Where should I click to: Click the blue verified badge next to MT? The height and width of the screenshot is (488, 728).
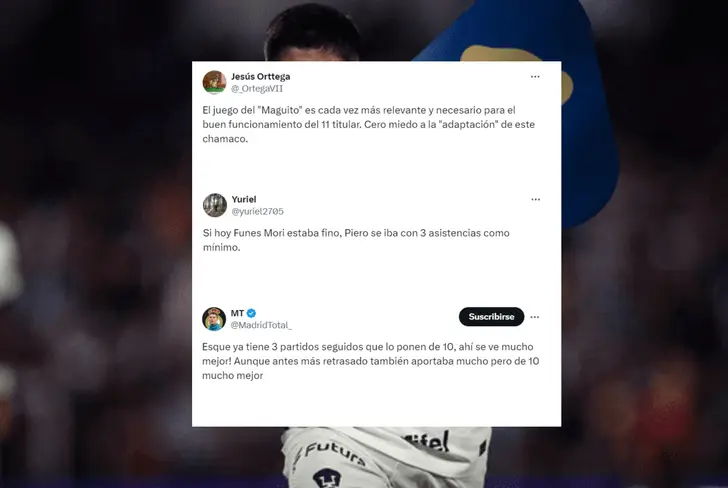[x=251, y=313]
